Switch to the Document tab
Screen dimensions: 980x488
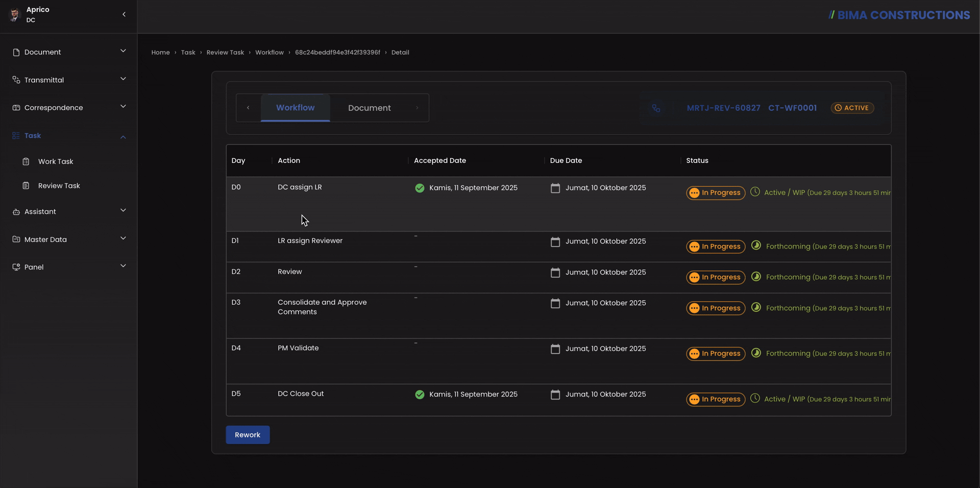369,108
